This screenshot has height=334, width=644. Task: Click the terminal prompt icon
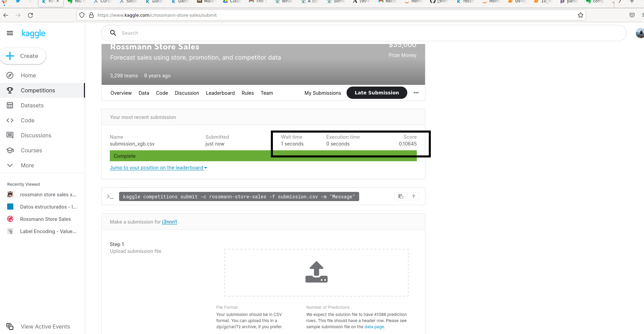(110, 197)
